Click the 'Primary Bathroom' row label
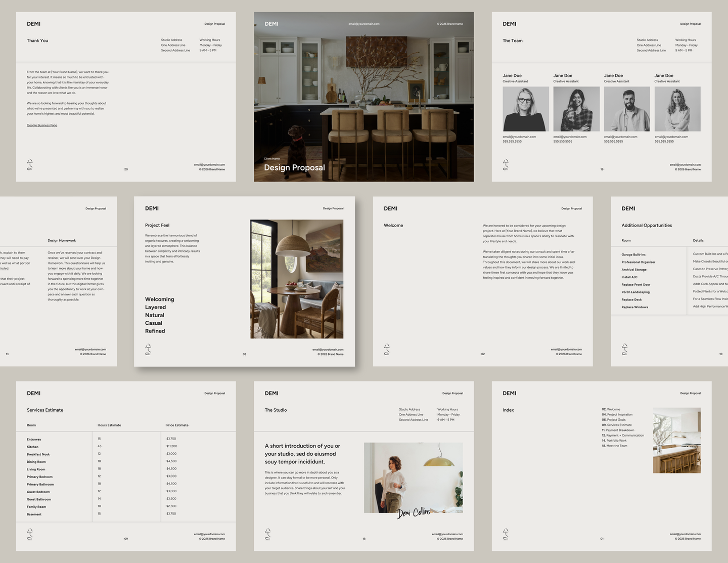Viewport: 728px width, 563px height. (40, 484)
